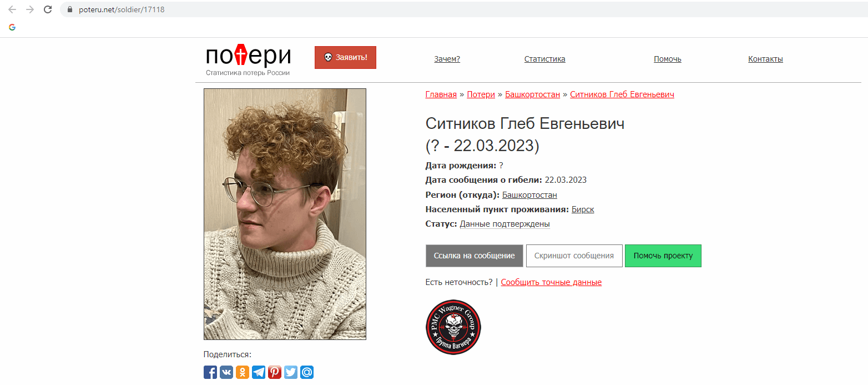Viewport: 868px width, 385px height.
Task: Open the Контакты menu item
Action: pos(765,59)
